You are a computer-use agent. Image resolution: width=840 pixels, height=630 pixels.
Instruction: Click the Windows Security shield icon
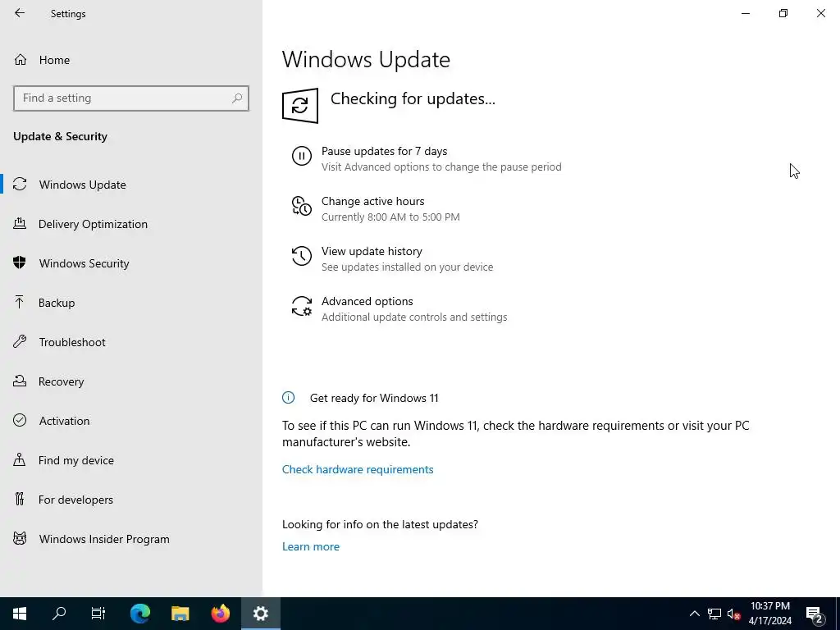(20, 262)
